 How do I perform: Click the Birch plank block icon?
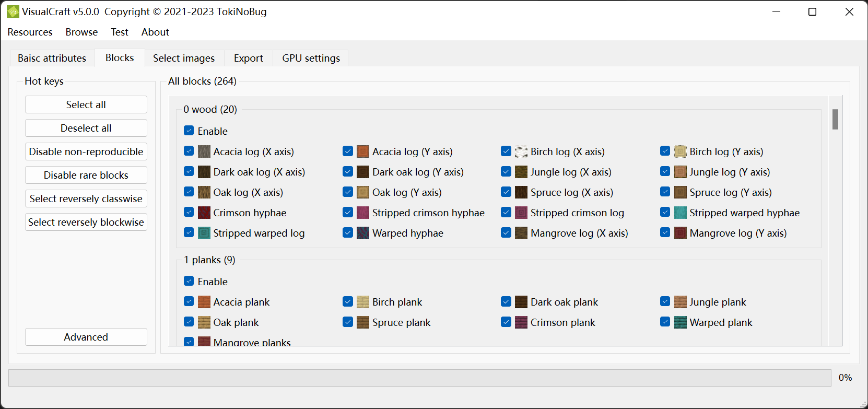(363, 302)
